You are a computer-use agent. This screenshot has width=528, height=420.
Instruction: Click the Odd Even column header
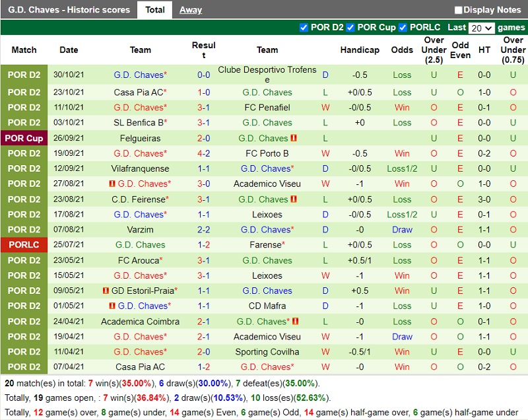pos(460,50)
